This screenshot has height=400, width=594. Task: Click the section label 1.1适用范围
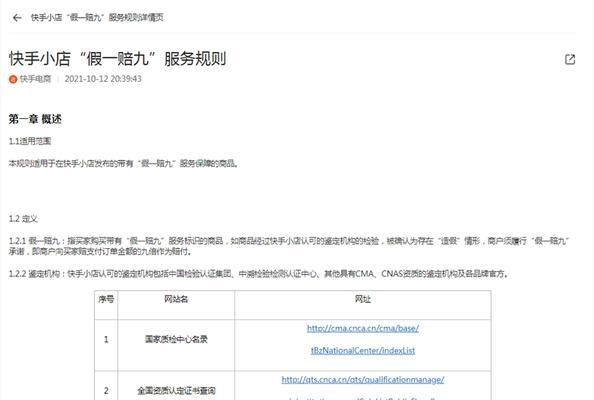click(30, 141)
